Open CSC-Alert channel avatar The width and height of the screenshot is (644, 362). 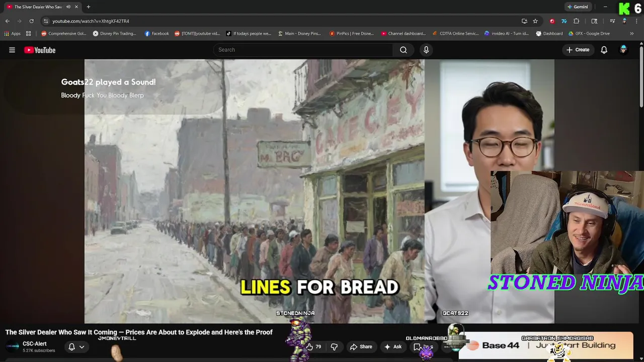click(x=13, y=347)
